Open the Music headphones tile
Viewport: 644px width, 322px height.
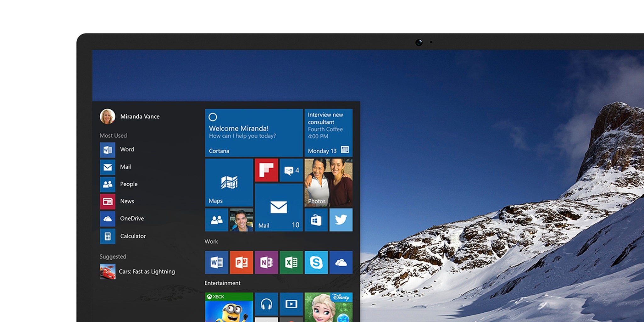click(x=266, y=304)
